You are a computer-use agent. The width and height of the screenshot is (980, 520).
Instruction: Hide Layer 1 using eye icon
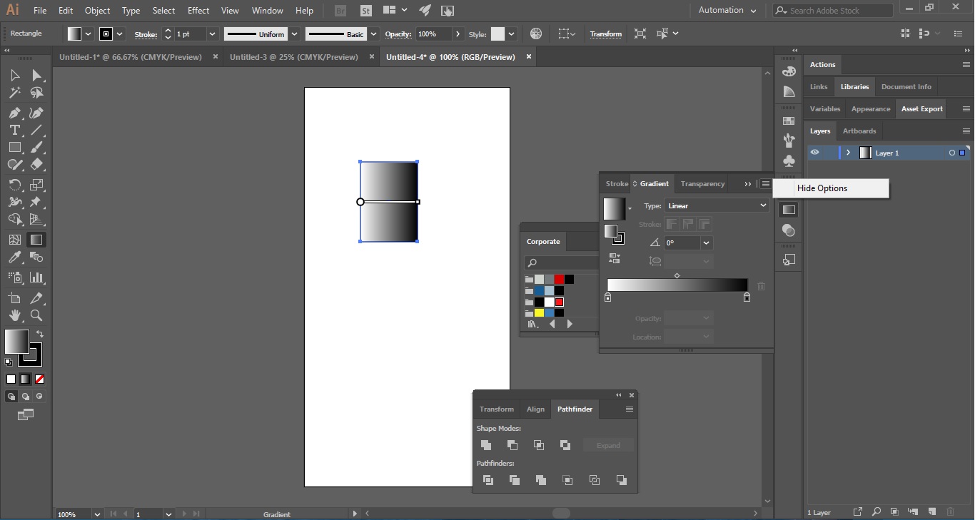coord(814,153)
